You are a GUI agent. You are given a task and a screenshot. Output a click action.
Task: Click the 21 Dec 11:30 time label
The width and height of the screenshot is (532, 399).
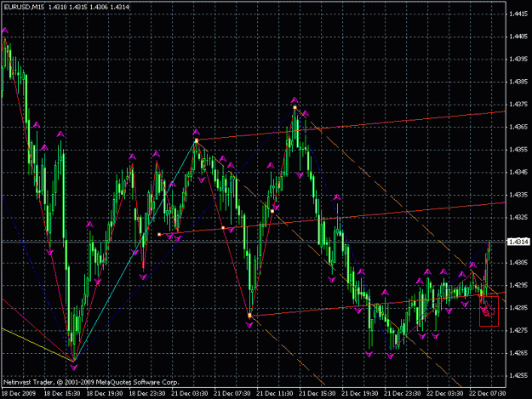click(275, 394)
